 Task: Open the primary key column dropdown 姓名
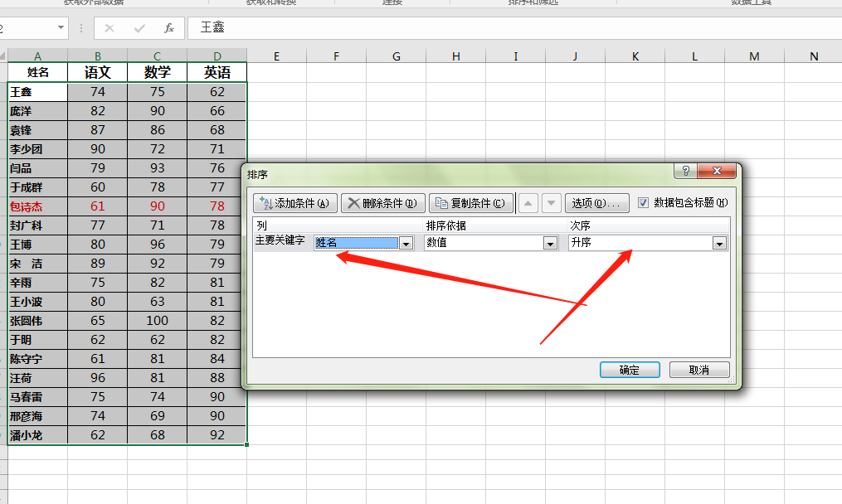pos(406,243)
